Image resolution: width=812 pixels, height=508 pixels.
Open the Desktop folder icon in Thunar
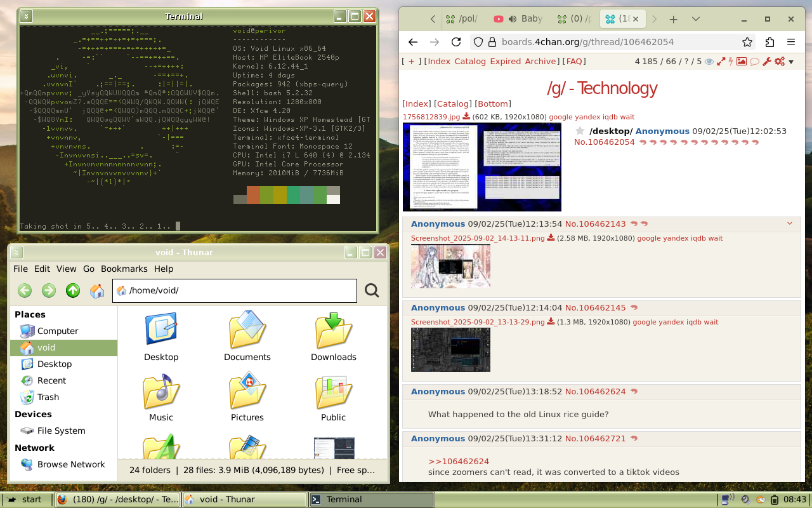coord(161,329)
